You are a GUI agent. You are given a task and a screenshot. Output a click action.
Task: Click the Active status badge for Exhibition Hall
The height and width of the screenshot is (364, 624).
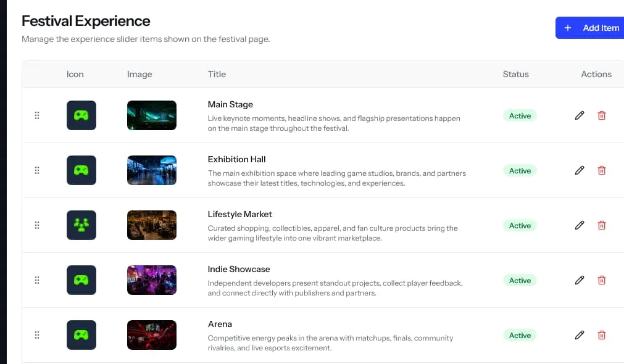520,171
